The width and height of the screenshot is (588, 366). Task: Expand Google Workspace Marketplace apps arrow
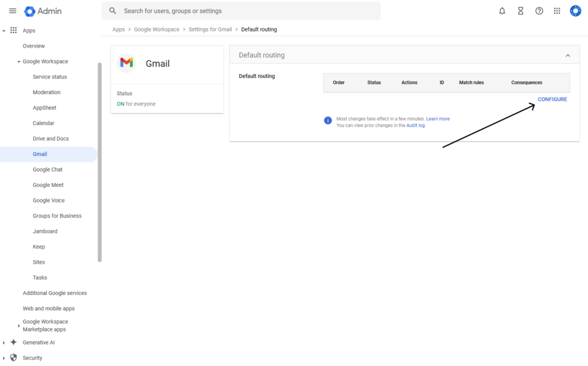[x=19, y=325]
